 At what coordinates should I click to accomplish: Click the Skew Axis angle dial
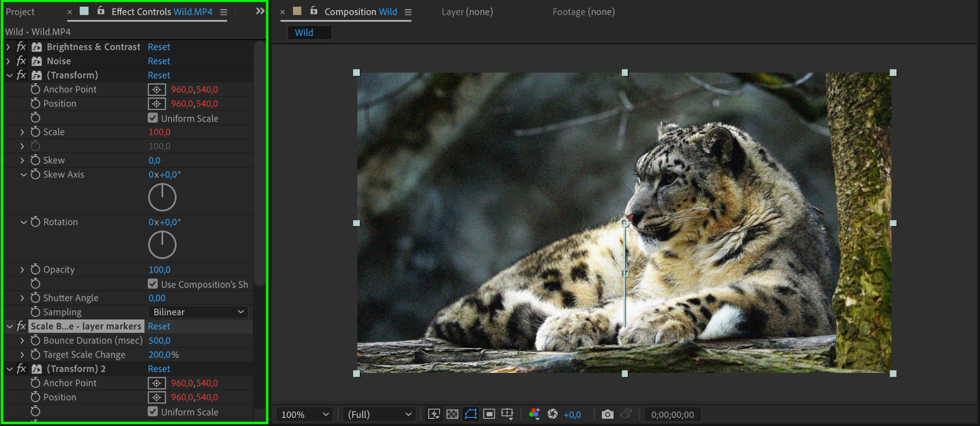pos(162,197)
